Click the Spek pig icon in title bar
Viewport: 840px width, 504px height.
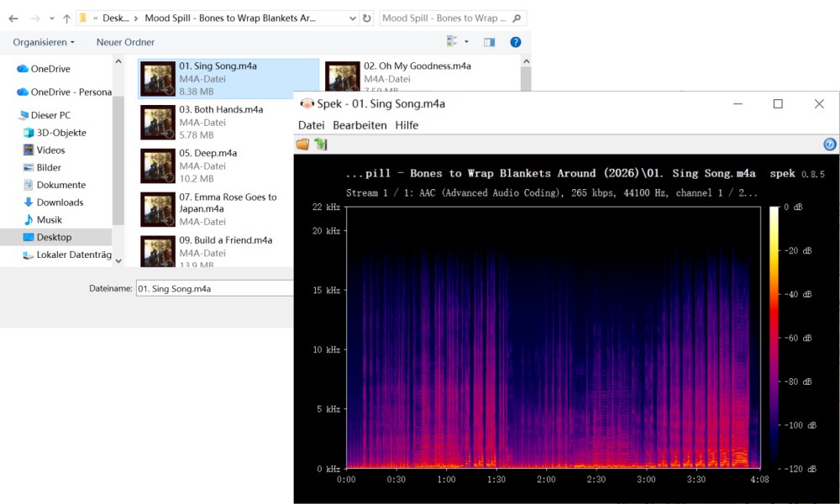tap(307, 104)
